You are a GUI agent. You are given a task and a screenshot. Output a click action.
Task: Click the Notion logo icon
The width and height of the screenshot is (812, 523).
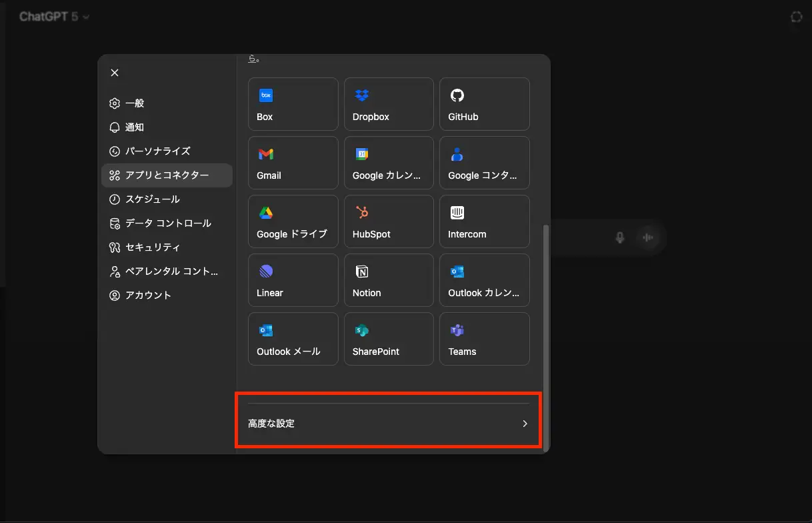click(x=362, y=272)
